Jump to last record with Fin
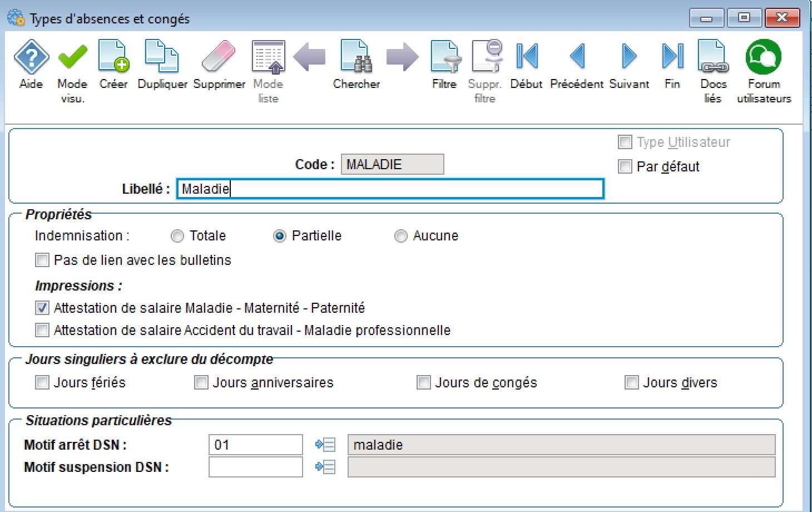Viewport: 812px width, 512px height. [x=673, y=56]
